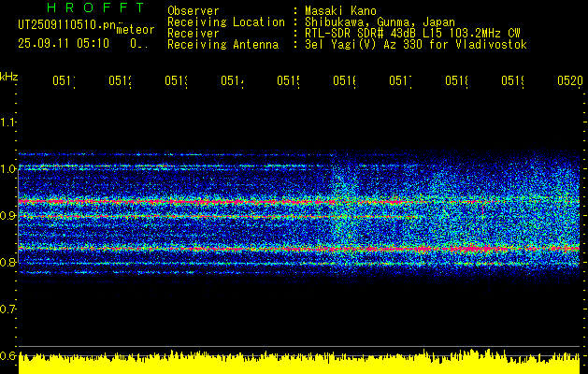This screenshot has width=588, height=374.
Task: Click the RTL-SDR SDR# 103.2MHz receiver text
Action: [412, 34]
